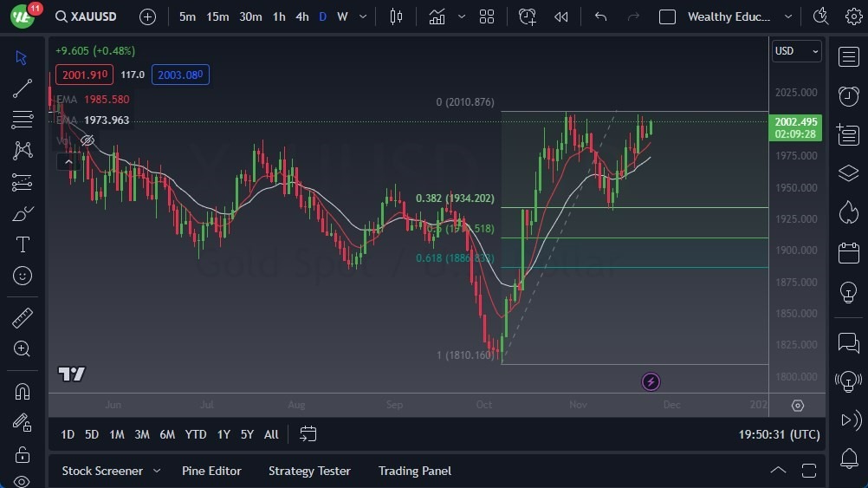The image size is (868, 488).
Task: Open the alerts clock icon in right sidebar
Action: tap(848, 95)
